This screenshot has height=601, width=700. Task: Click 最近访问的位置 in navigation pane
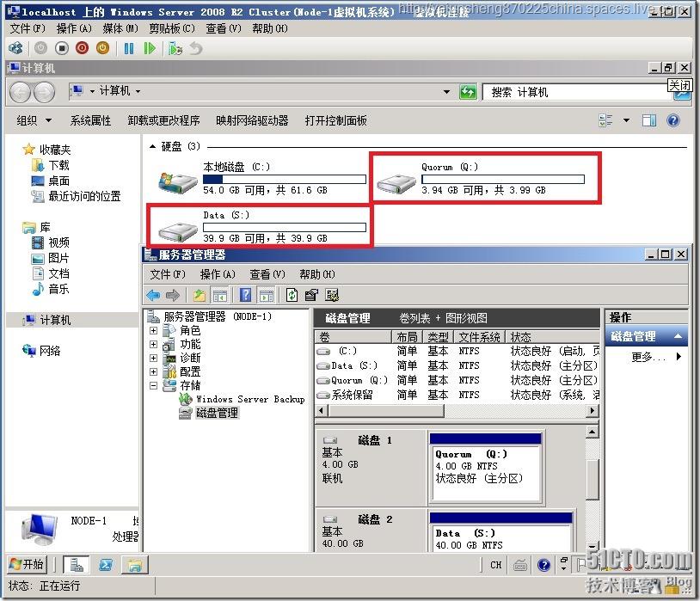(x=84, y=196)
